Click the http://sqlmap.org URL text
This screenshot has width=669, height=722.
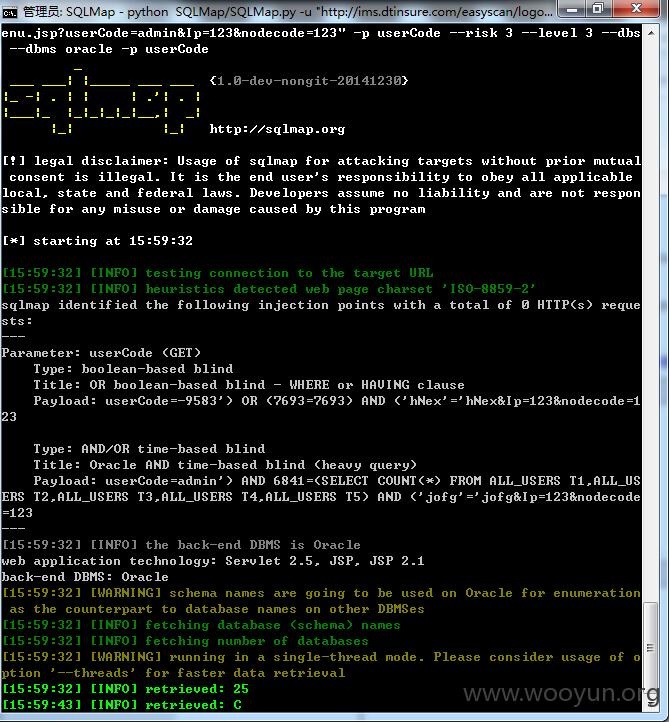click(x=277, y=129)
